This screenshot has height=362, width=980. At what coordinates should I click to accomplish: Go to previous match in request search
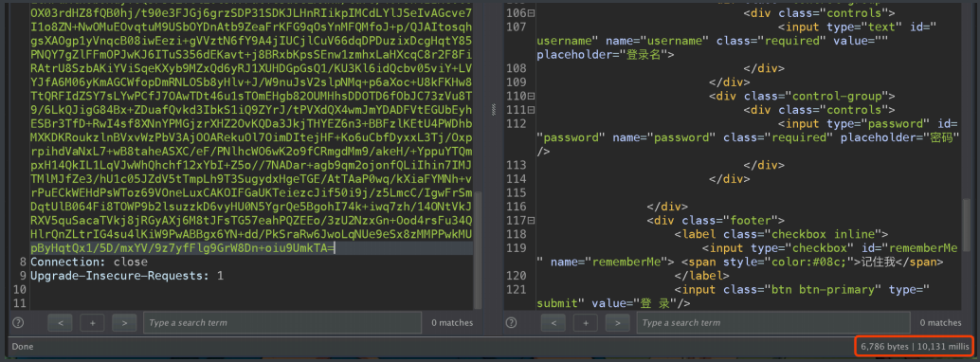pyautogui.click(x=60, y=322)
